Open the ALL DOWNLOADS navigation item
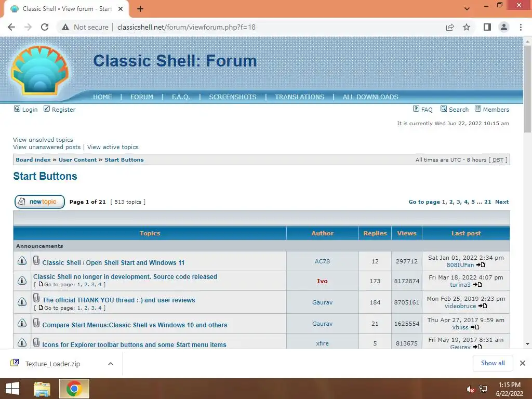The image size is (532, 399). [370, 97]
